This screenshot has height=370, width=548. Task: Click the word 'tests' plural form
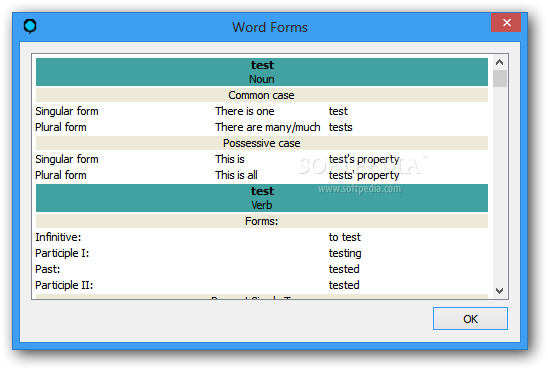[340, 127]
